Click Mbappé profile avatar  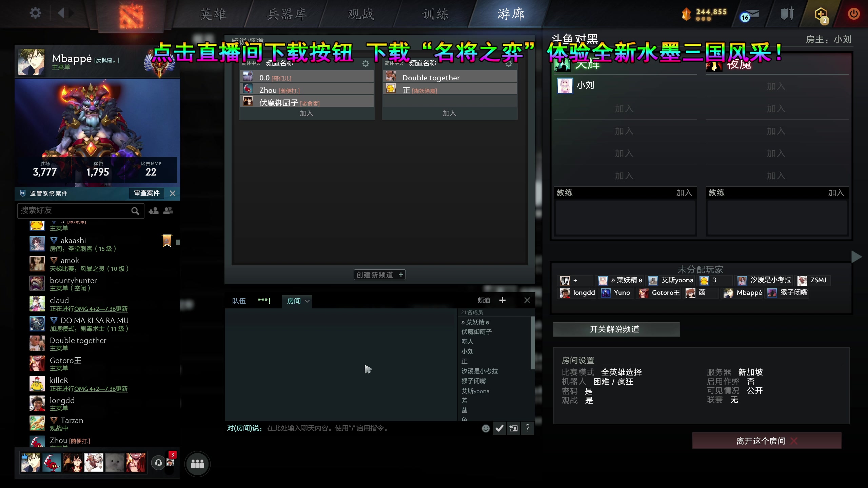coord(31,62)
